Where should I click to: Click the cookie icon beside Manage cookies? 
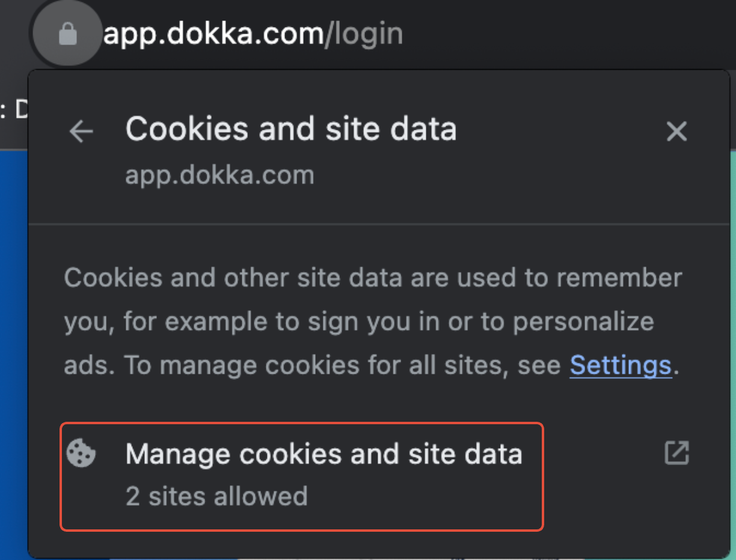pyautogui.click(x=81, y=454)
